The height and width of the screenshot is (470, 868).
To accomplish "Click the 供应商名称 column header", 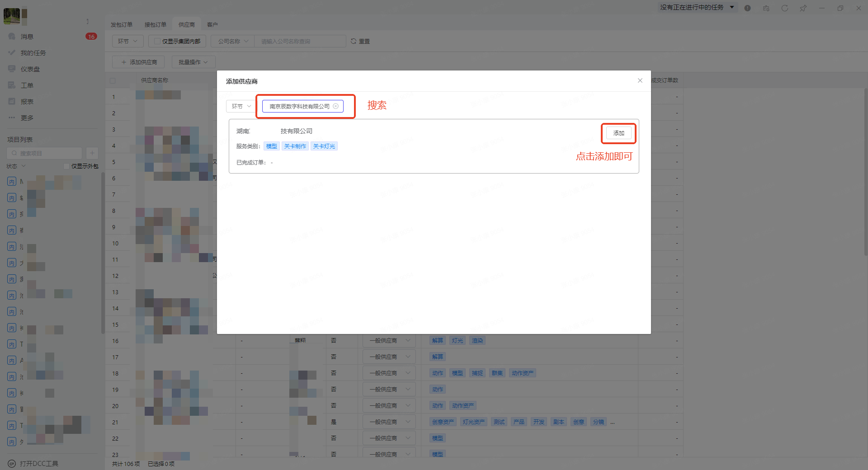I will pos(155,80).
